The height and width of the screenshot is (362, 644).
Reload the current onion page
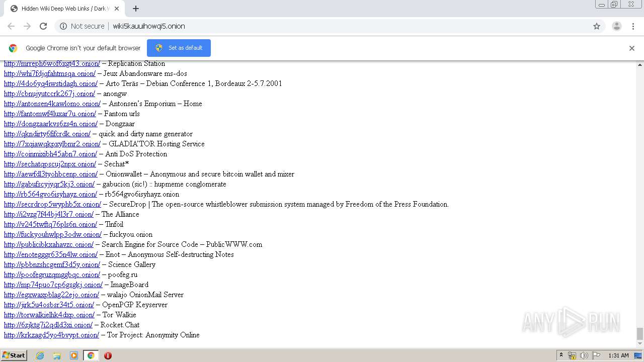click(43, 26)
